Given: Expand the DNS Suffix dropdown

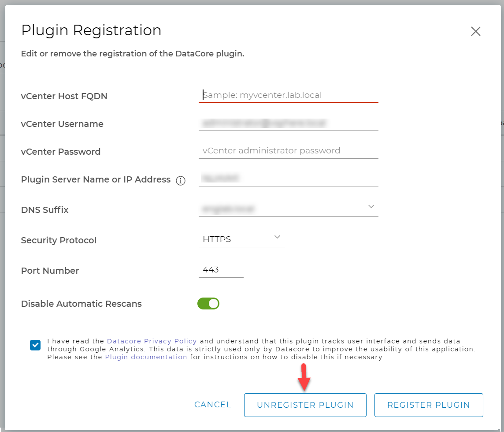Looking at the screenshot, I should point(371,206).
